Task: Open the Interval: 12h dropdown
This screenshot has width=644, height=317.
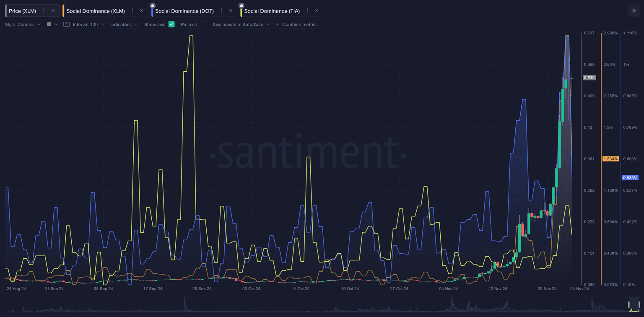Action: pos(88,24)
